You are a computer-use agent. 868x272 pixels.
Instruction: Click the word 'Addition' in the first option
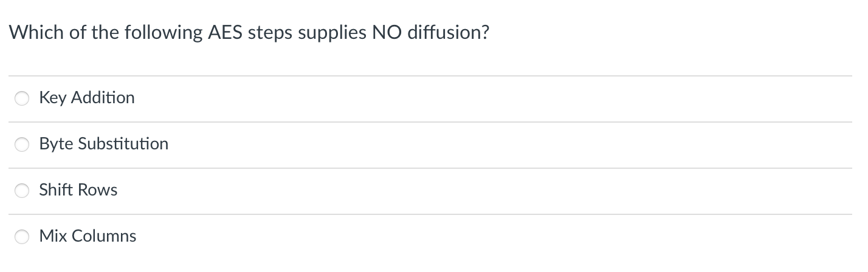pos(103,98)
